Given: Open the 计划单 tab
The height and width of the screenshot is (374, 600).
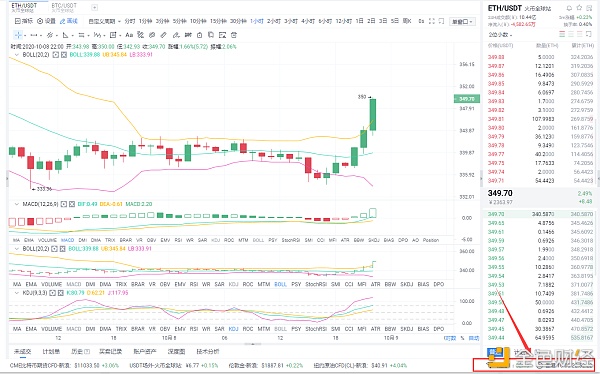Looking at the screenshot, I should (51, 351).
